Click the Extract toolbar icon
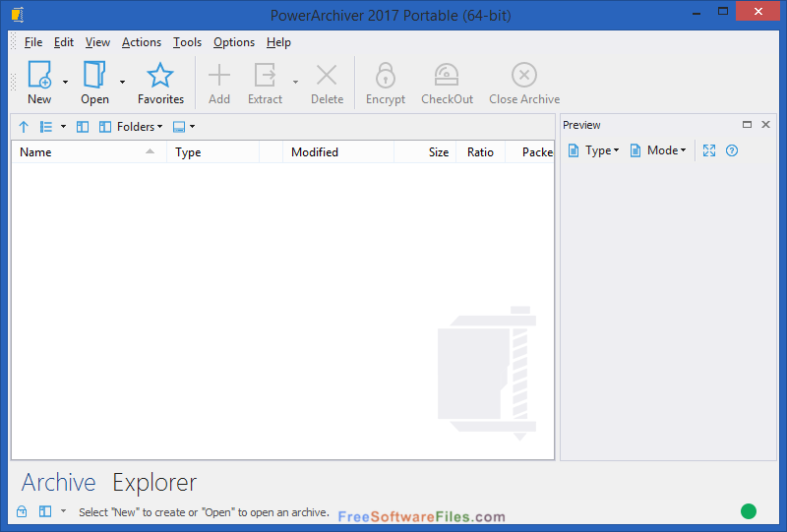The height and width of the screenshot is (532, 787). [265, 76]
